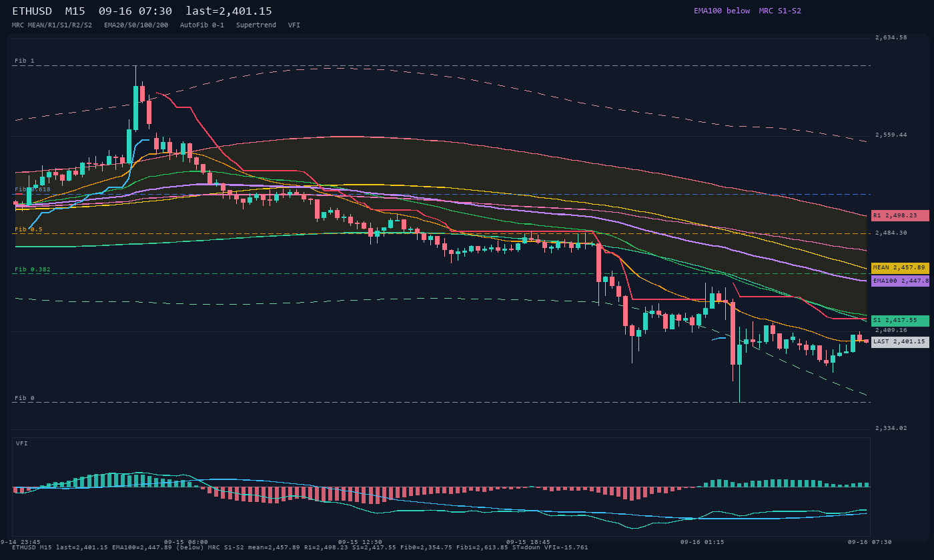Click the Fib 0 level label
934x560 pixels.
[x=25, y=398]
